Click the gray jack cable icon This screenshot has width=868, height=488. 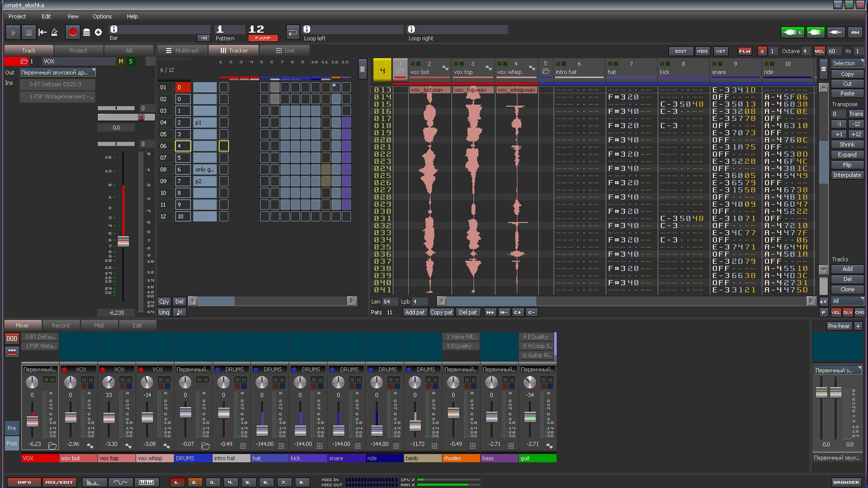click(x=836, y=32)
